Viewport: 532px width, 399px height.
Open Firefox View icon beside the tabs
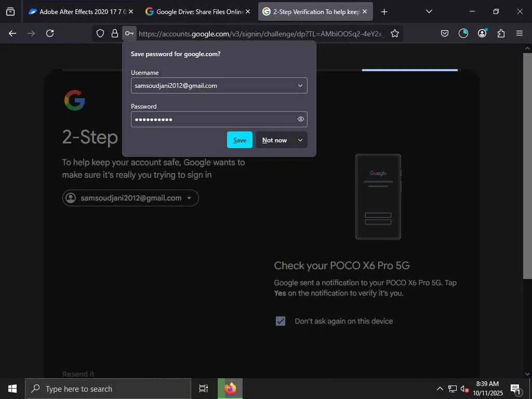pyautogui.click(x=10, y=11)
